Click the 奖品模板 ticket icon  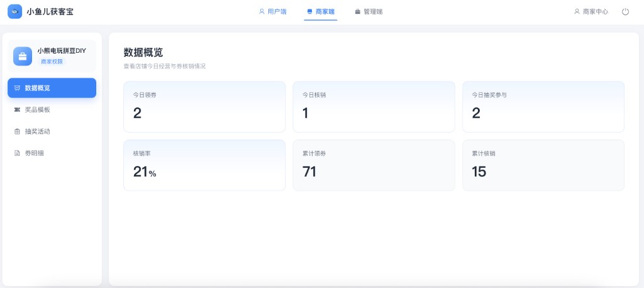tap(17, 109)
